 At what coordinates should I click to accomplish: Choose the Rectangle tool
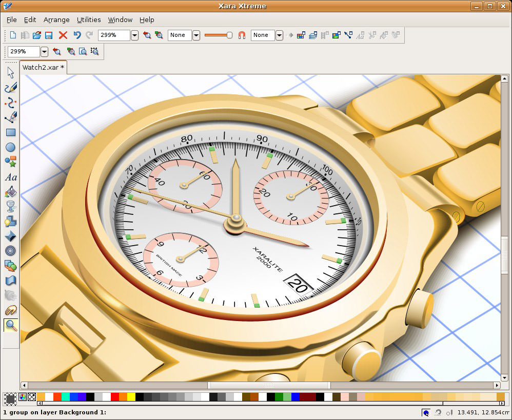[x=10, y=132]
